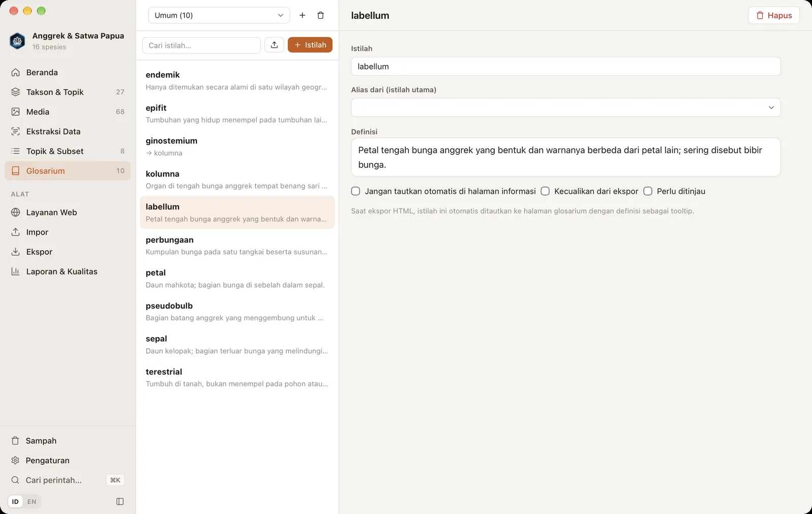Open the Umum (10) glossary dropdown

point(219,15)
